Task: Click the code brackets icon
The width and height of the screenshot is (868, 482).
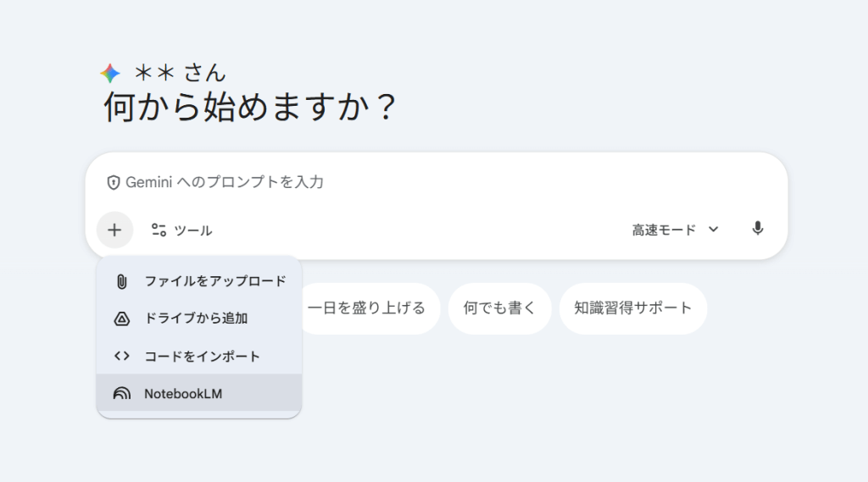Action: coord(121,356)
